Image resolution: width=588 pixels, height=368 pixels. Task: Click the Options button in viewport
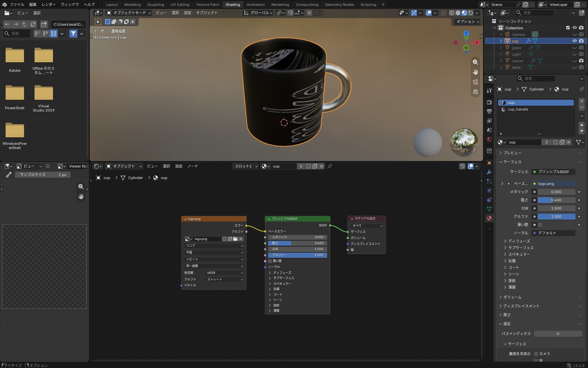click(x=467, y=22)
